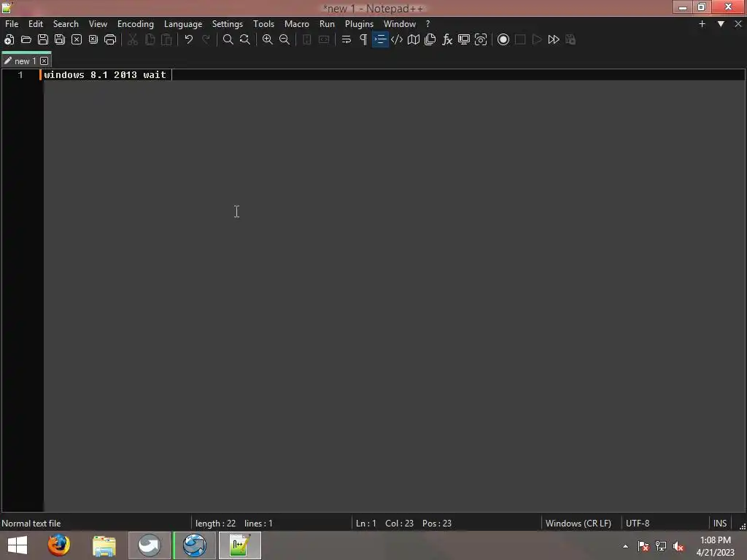Toggle INS insert mode indicator
This screenshot has height=560, width=747.
point(720,524)
